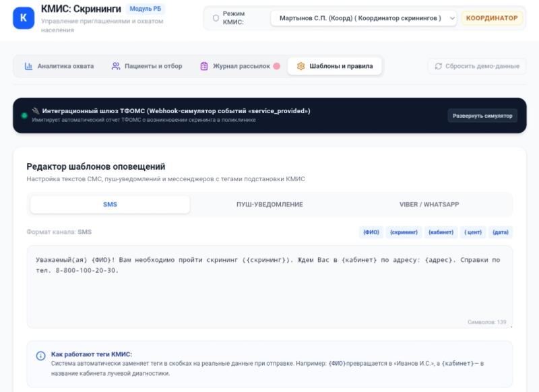The width and height of the screenshot is (539, 392).
Task: Click the КМИС: Скрининги title
Action: pos(81,9)
